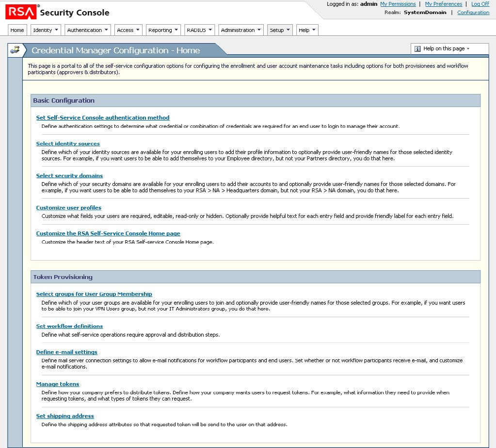Expand the Authentication menu

point(88,30)
